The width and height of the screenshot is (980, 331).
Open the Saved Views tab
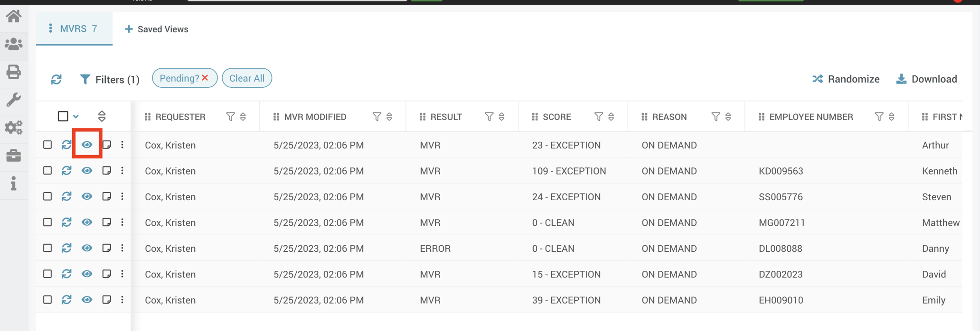tap(156, 29)
